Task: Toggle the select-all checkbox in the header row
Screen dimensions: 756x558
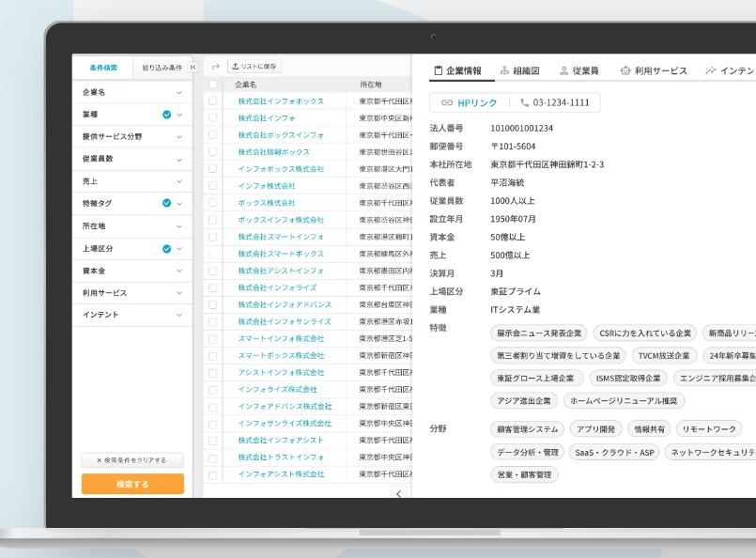Action: click(x=213, y=85)
